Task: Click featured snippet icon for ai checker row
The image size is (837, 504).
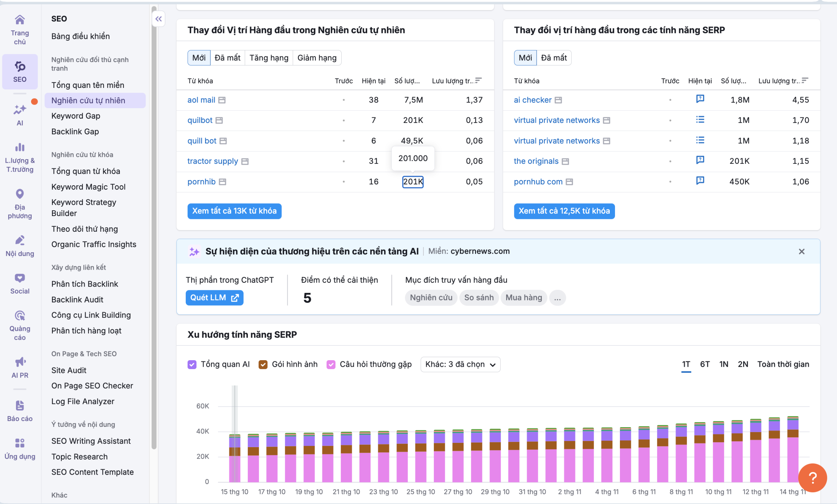Action: [700, 99]
